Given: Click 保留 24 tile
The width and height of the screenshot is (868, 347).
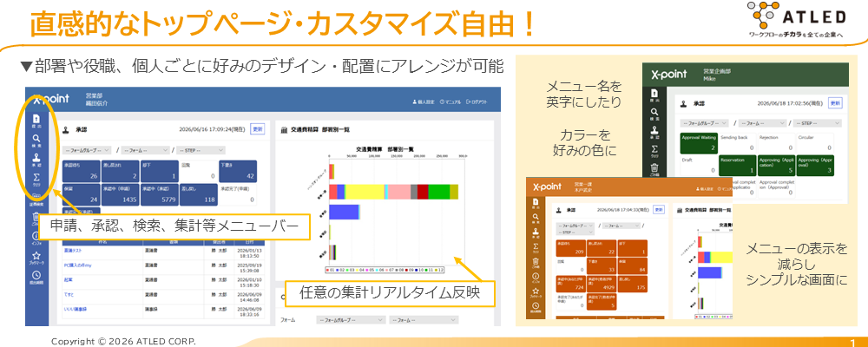Looking at the screenshot, I should point(81,195).
